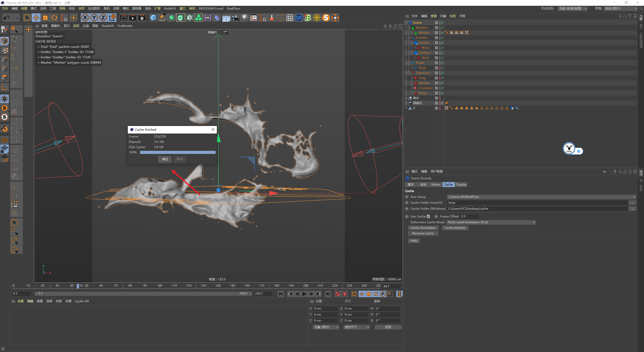Toggle Mesher object enabled checkmark
Image resolution: width=644 pixels, height=352 pixels.
tap(442, 33)
